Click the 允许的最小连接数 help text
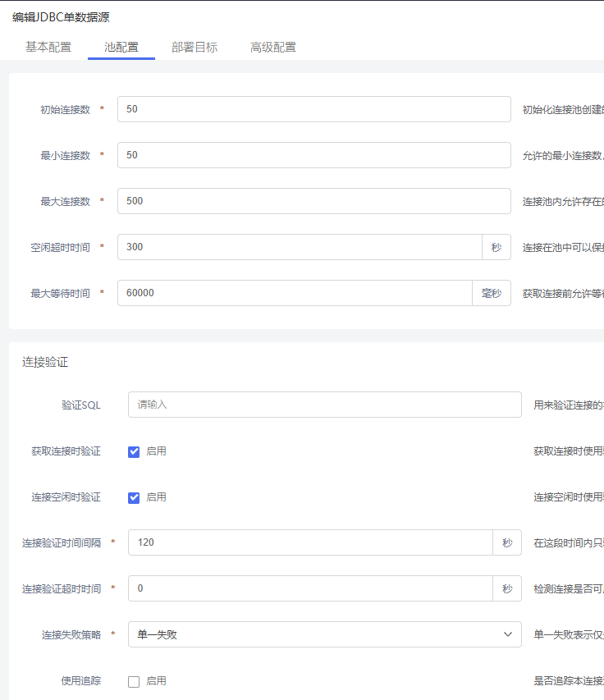This screenshot has height=700, width=604. (563, 155)
